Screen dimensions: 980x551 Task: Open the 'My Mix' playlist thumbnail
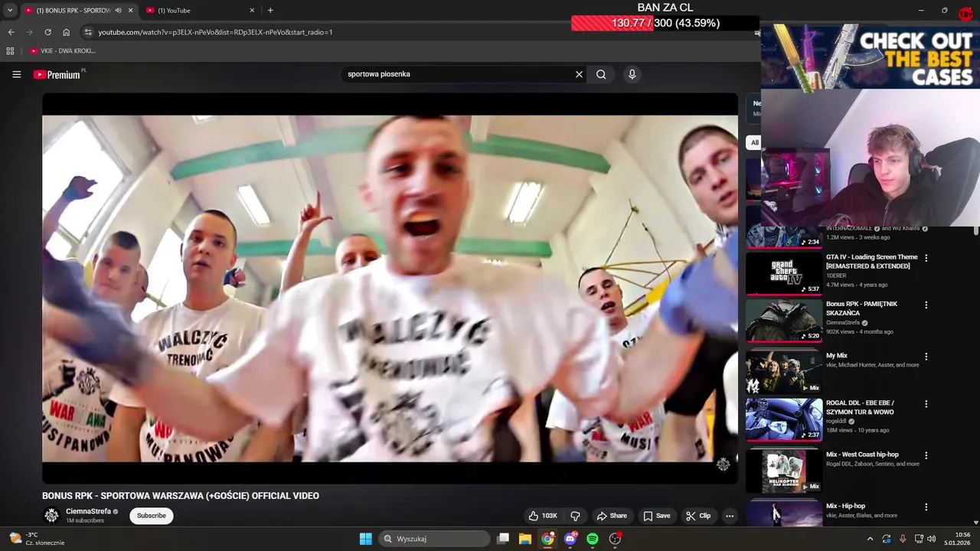click(784, 372)
